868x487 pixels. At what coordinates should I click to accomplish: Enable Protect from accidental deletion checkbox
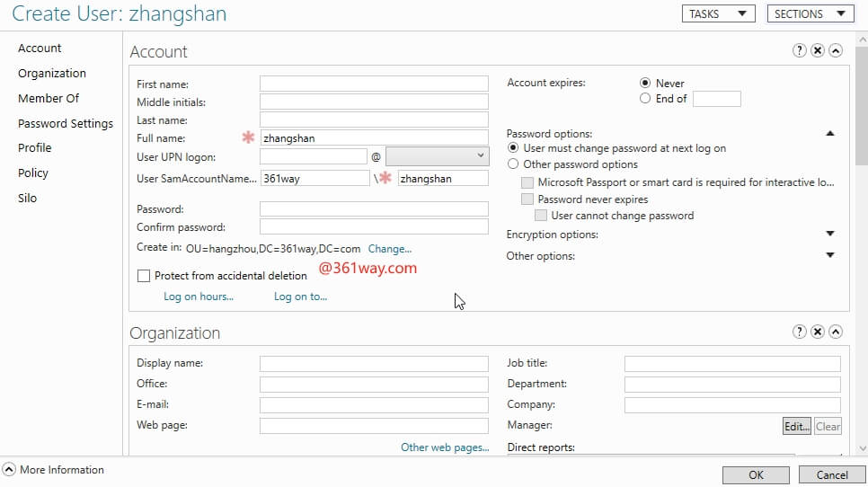pos(144,276)
